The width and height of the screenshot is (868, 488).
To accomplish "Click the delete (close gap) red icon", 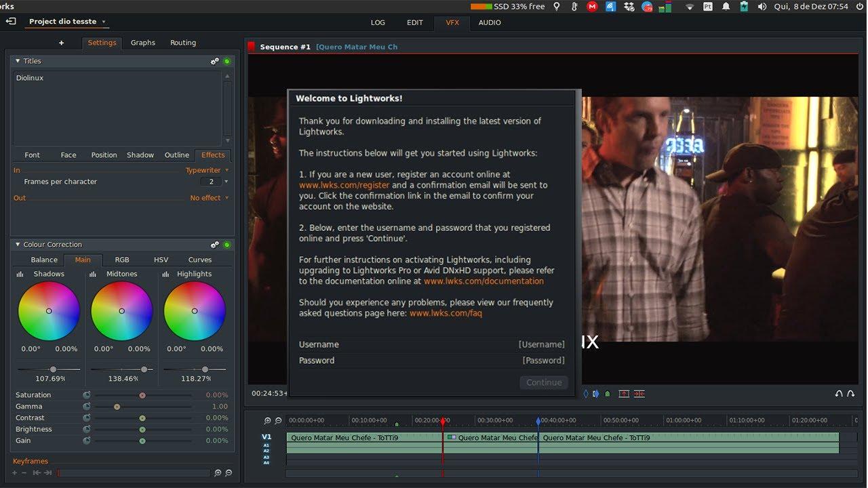I will pyautogui.click(x=639, y=394).
